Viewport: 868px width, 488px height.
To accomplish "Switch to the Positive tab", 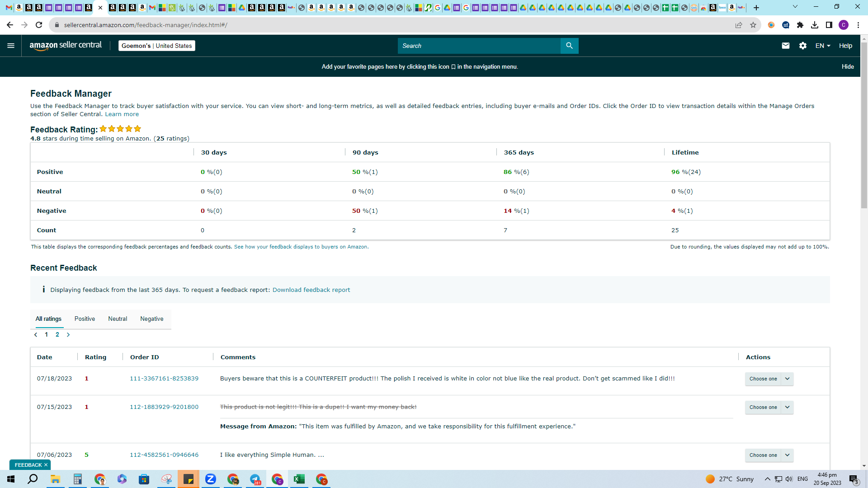I will (85, 319).
